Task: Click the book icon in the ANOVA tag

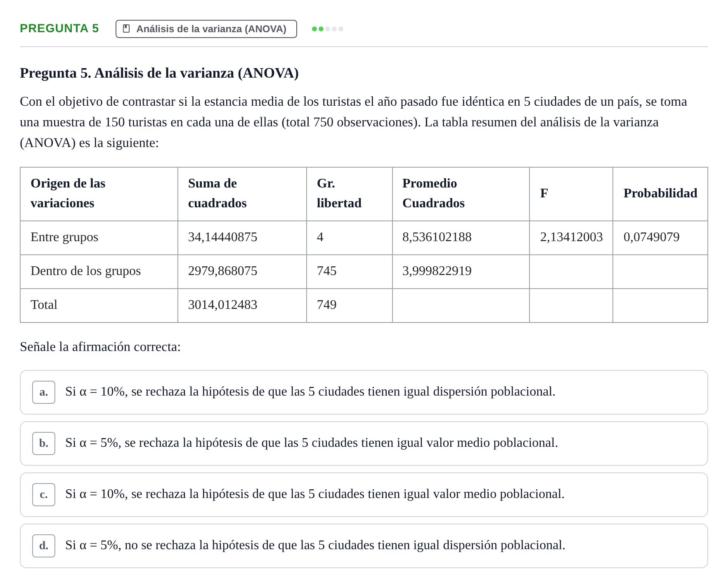Action: coord(127,29)
